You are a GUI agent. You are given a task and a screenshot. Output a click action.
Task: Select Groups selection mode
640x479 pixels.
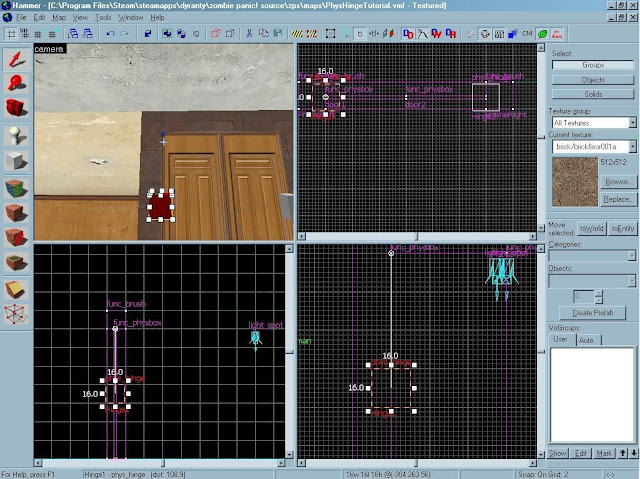click(593, 65)
